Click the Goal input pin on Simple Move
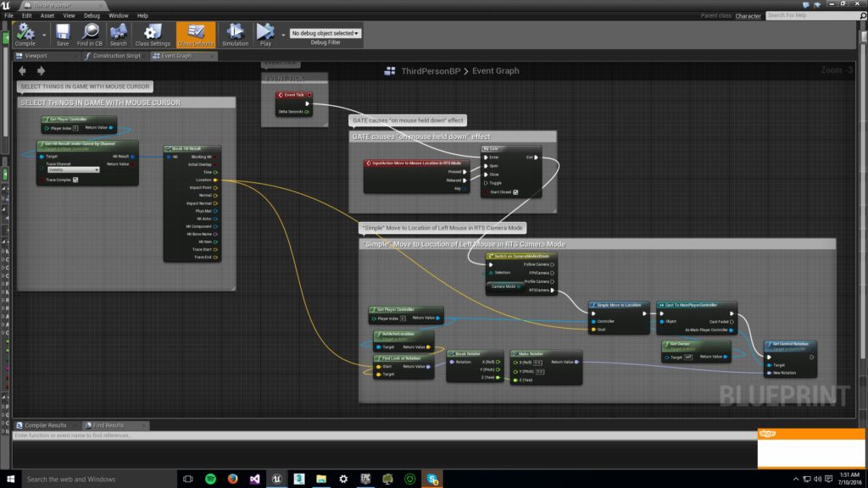This screenshot has width=868, height=488. point(593,330)
